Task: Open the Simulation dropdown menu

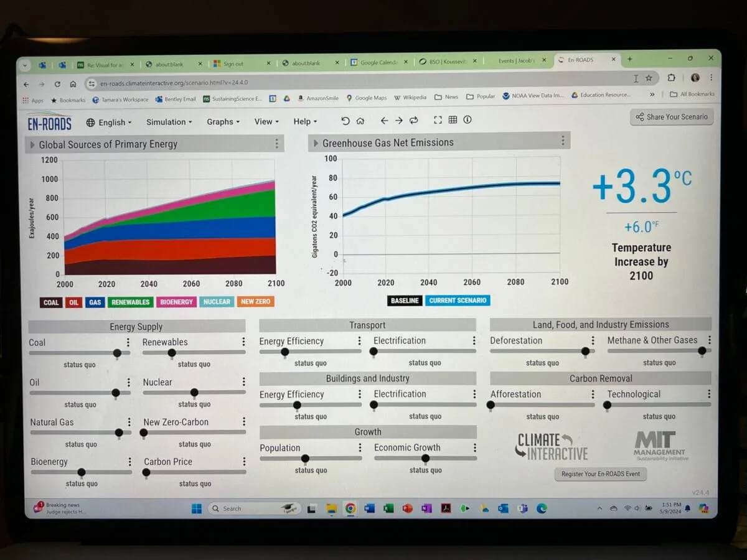Action: [x=169, y=122]
